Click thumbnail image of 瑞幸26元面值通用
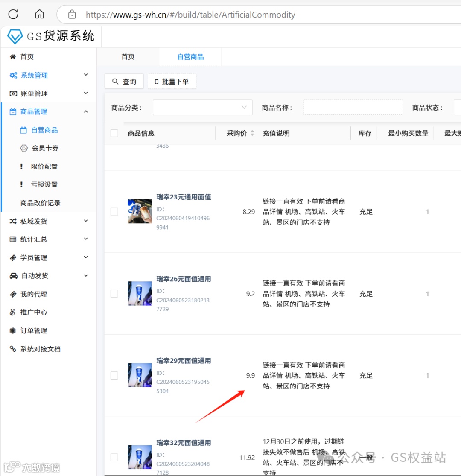This screenshot has height=476, width=461. click(140, 293)
